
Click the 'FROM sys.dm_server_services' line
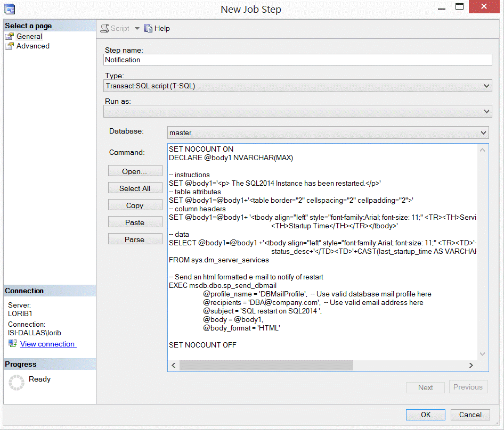coord(219,260)
